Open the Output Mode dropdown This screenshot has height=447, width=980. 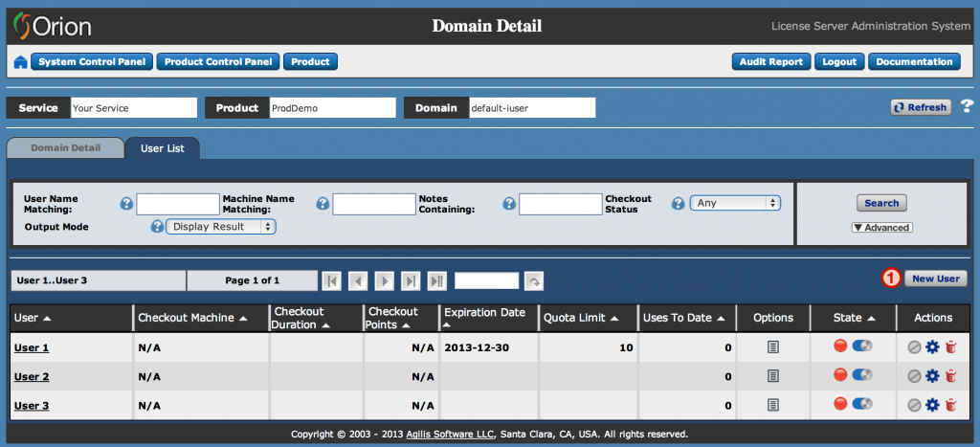coord(221,227)
